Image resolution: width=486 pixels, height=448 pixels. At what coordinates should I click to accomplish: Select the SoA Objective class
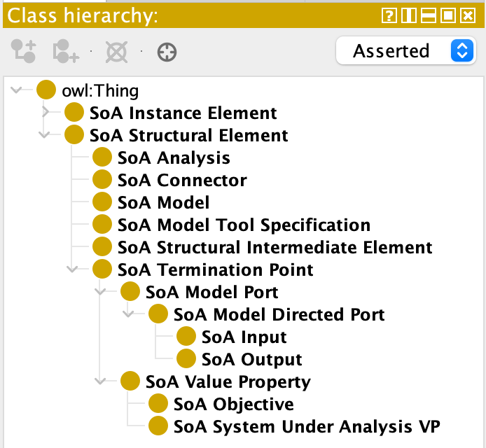(233, 404)
